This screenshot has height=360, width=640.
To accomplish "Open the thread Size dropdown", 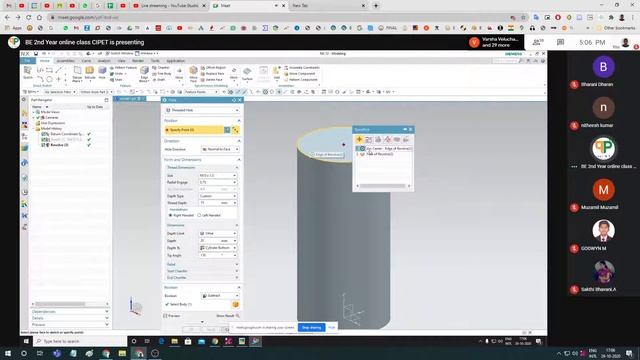I will (218, 176).
